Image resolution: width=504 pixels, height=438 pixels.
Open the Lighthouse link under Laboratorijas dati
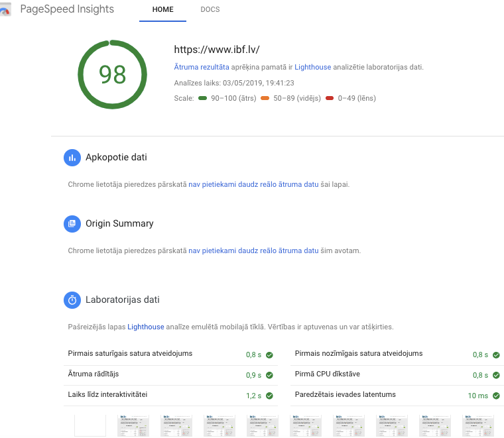click(x=146, y=327)
